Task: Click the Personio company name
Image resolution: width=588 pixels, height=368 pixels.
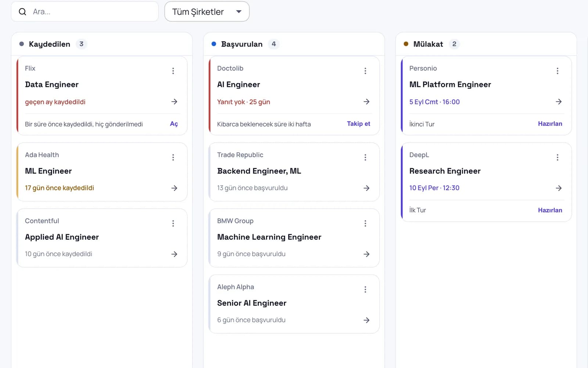Action: coord(423,68)
